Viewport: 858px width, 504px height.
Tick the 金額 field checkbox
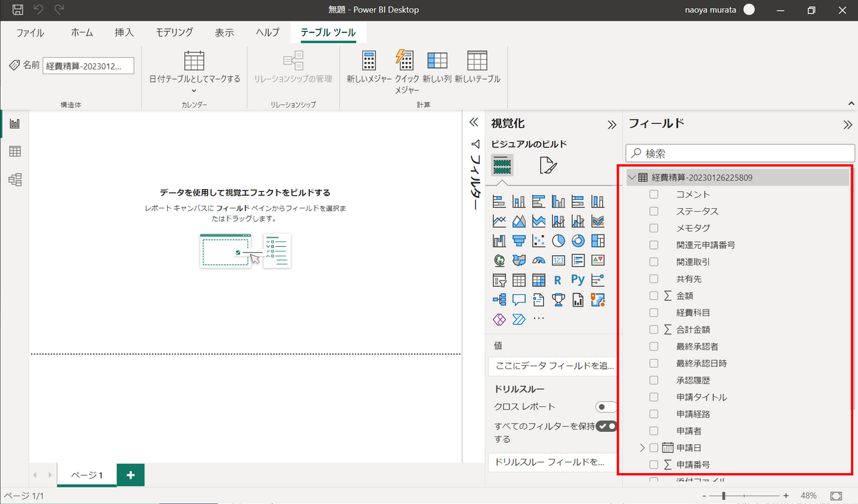654,296
